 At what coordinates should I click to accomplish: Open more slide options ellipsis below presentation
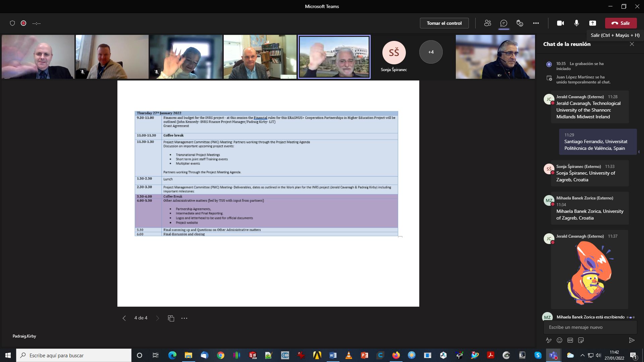coord(184,318)
